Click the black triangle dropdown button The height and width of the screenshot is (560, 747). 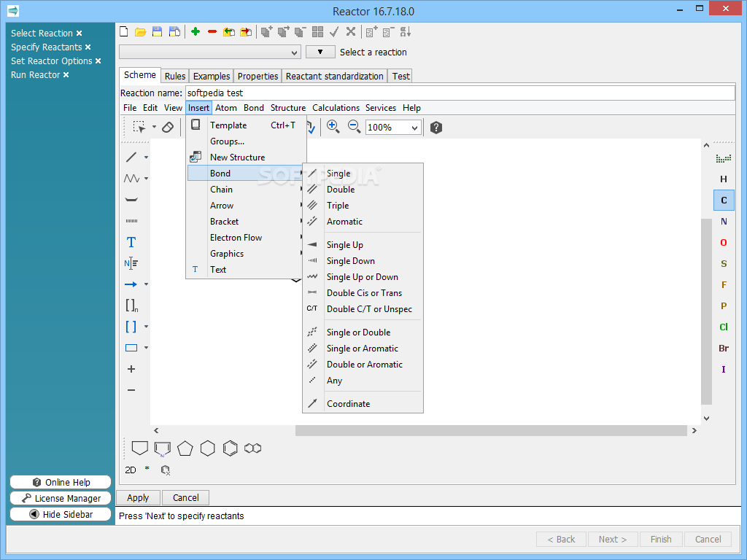tap(320, 52)
